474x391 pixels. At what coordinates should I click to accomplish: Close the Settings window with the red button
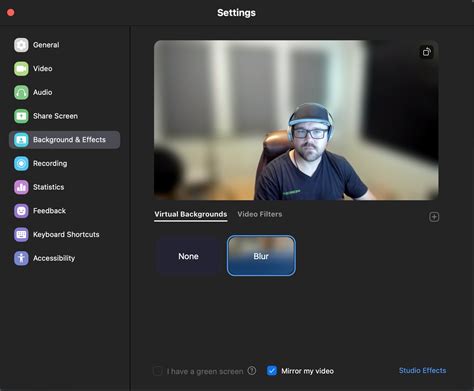point(11,13)
